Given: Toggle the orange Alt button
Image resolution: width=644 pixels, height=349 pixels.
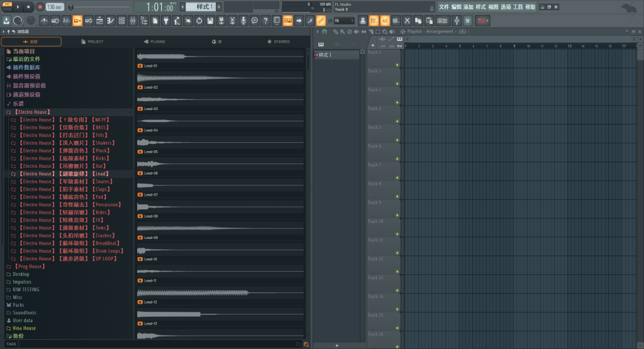Looking at the screenshot, I should pyautogui.click(x=385, y=21).
